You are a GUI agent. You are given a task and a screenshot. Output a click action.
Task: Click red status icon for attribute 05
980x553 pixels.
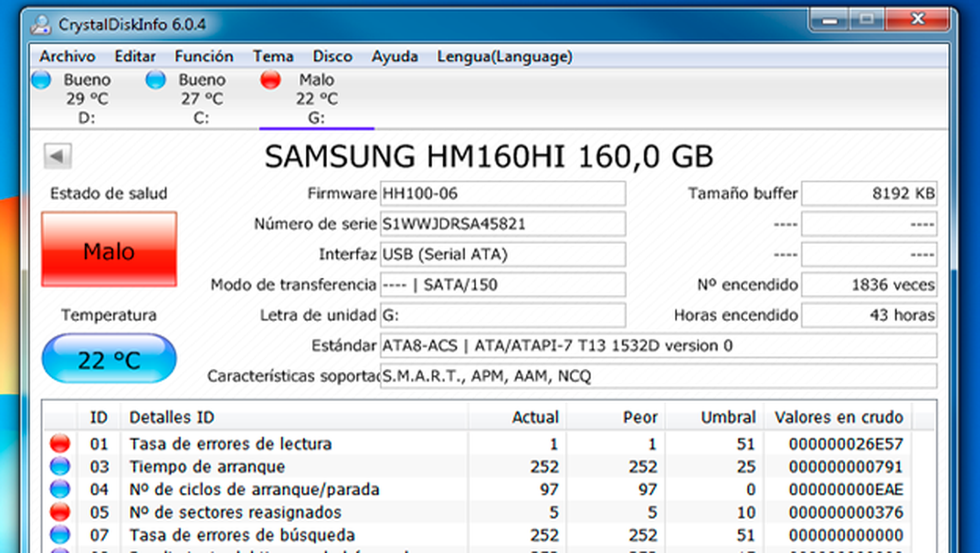(60, 512)
